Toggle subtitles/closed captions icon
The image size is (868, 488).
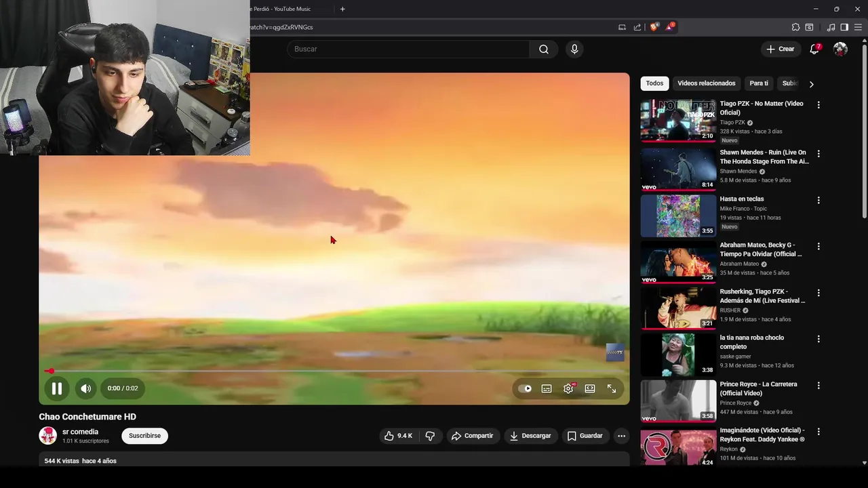[x=547, y=388]
